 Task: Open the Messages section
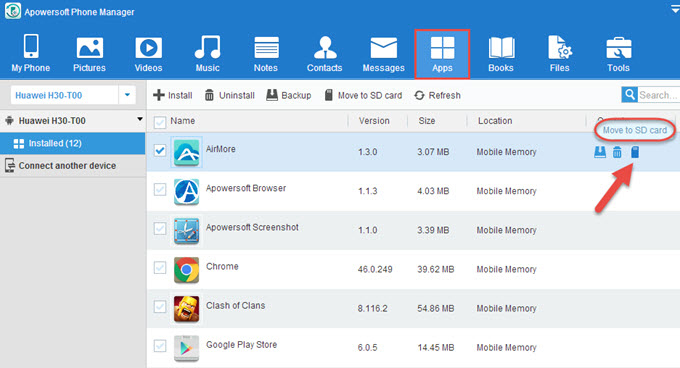(x=383, y=54)
